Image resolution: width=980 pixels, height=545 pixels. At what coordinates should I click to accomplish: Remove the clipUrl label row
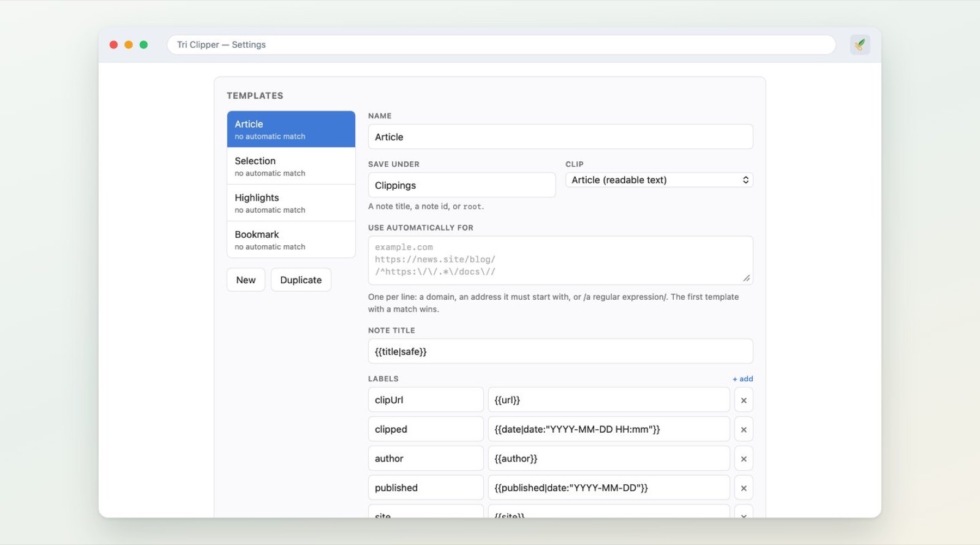pyautogui.click(x=744, y=400)
